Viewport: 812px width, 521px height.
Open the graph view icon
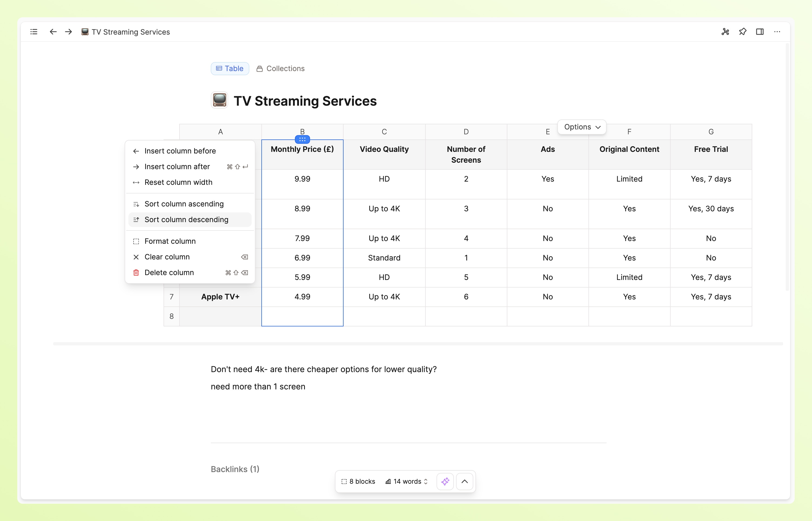725,32
